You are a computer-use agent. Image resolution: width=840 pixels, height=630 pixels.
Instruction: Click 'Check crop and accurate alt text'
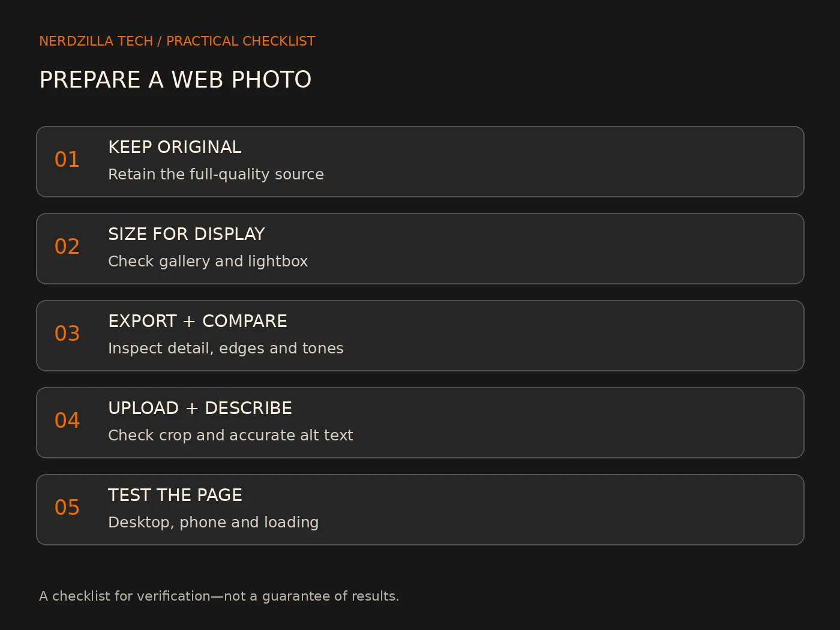point(230,435)
